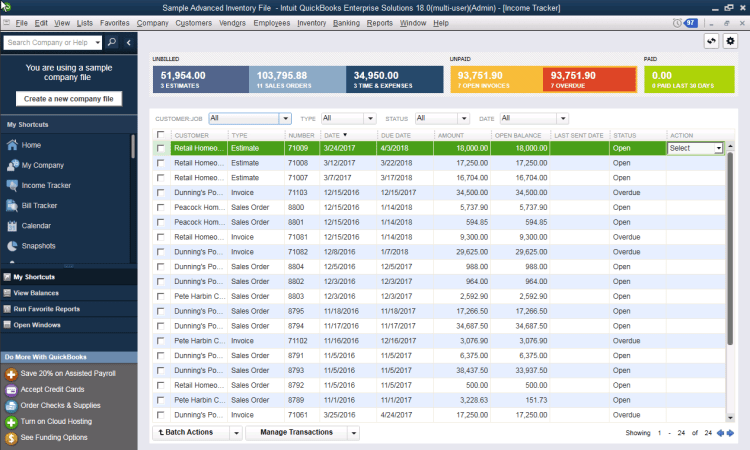Open the Status filter dropdown

463,118
